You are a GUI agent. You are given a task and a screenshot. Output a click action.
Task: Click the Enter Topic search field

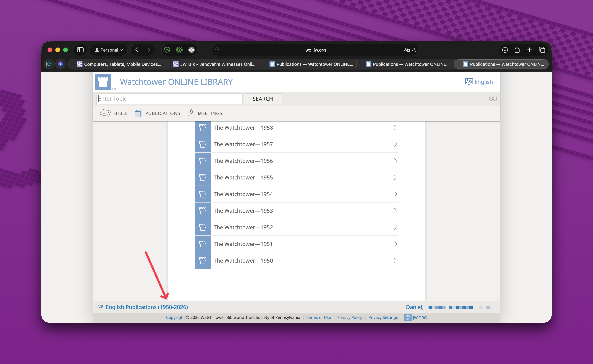pos(169,99)
